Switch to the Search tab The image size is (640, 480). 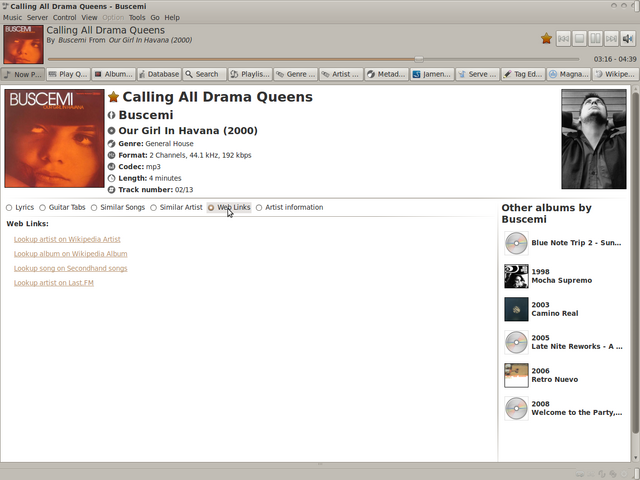pos(204,74)
